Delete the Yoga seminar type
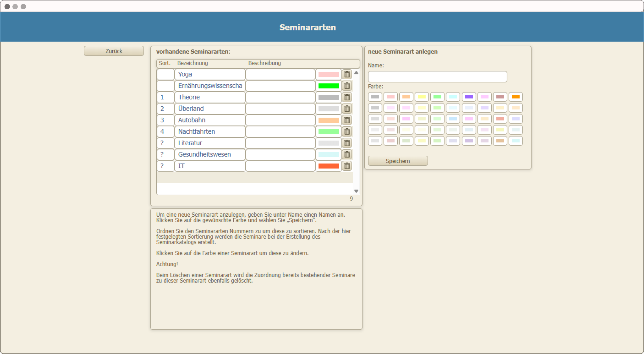The width and height of the screenshot is (644, 354). coord(347,74)
